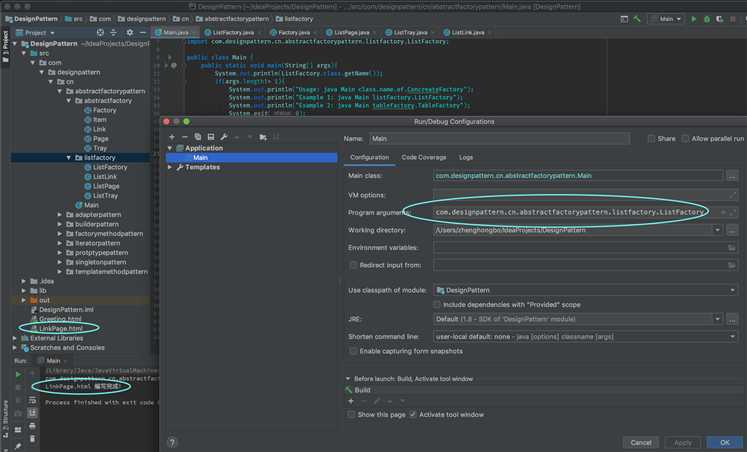This screenshot has height=452, width=747.
Task: Open the help question mark button
Action: (x=172, y=442)
